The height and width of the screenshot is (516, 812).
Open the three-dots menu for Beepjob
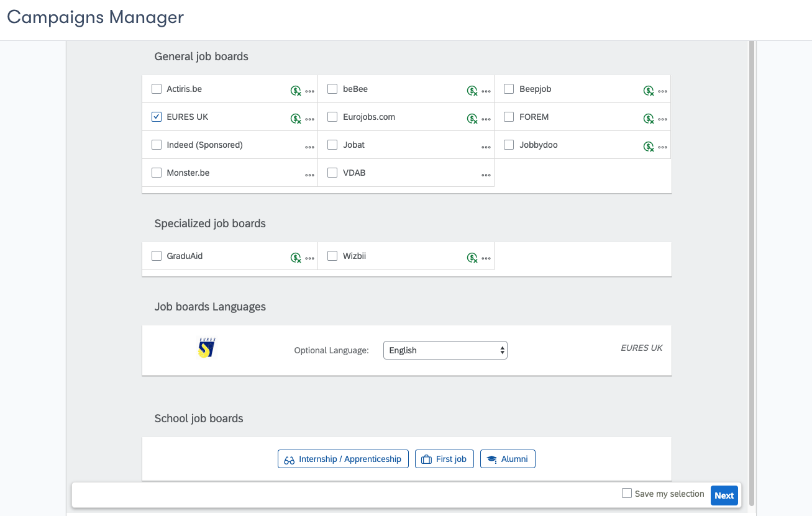click(662, 91)
